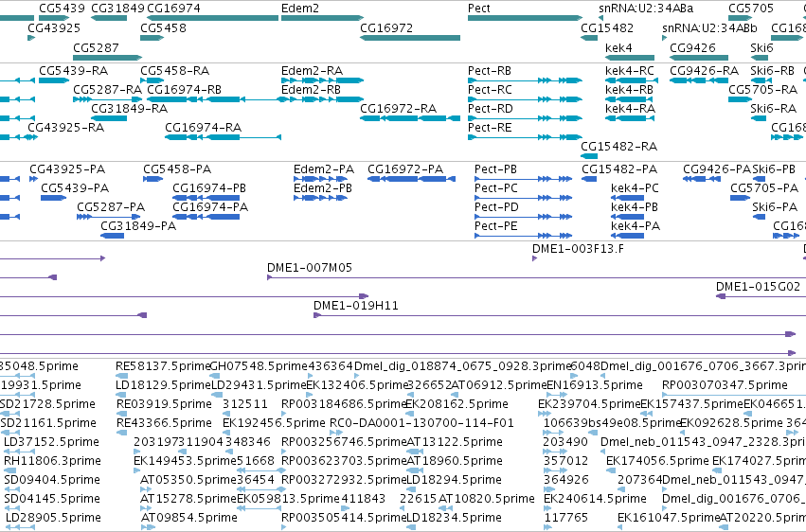Click transcript CG16972-RA
Viewport: 806px width, 532px height.
(410, 118)
